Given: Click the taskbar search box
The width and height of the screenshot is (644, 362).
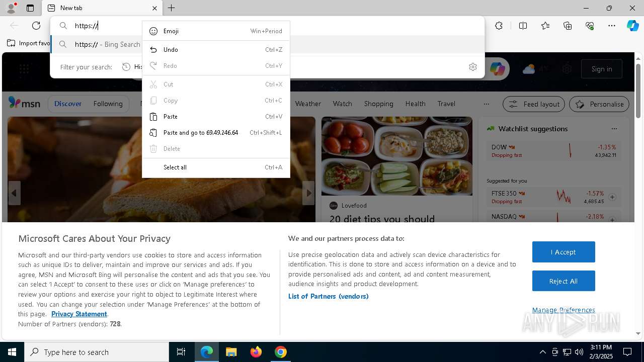Looking at the screenshot, I should click(x=97, y=352).
